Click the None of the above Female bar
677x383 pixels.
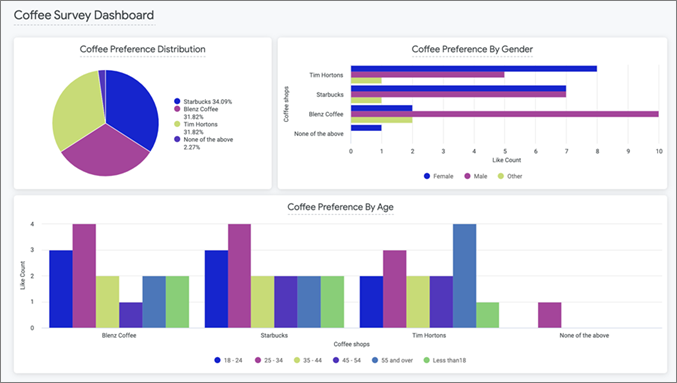click(x=366, y=128)
